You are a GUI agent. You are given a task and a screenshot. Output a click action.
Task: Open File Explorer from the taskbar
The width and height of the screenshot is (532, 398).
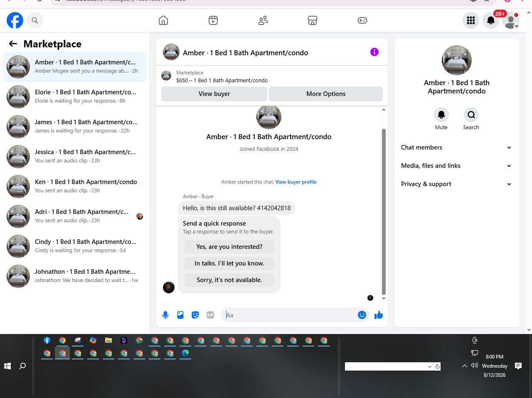108,341
